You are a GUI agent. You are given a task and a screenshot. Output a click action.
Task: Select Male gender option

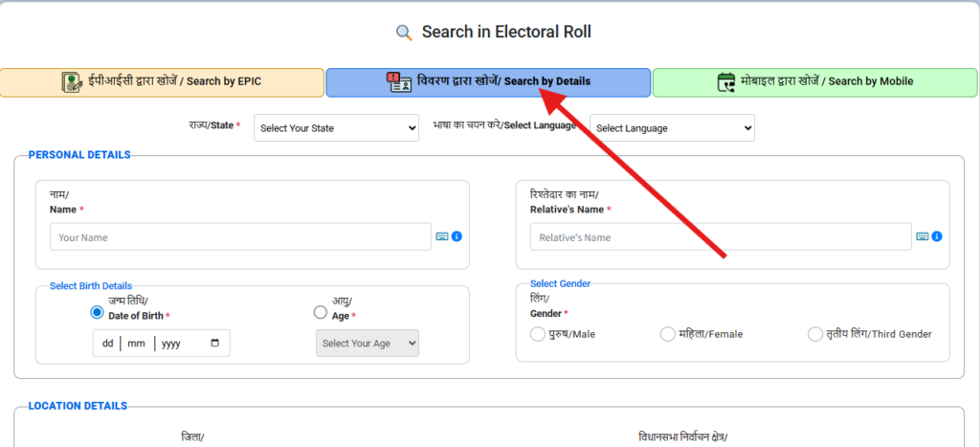[537, 334]
